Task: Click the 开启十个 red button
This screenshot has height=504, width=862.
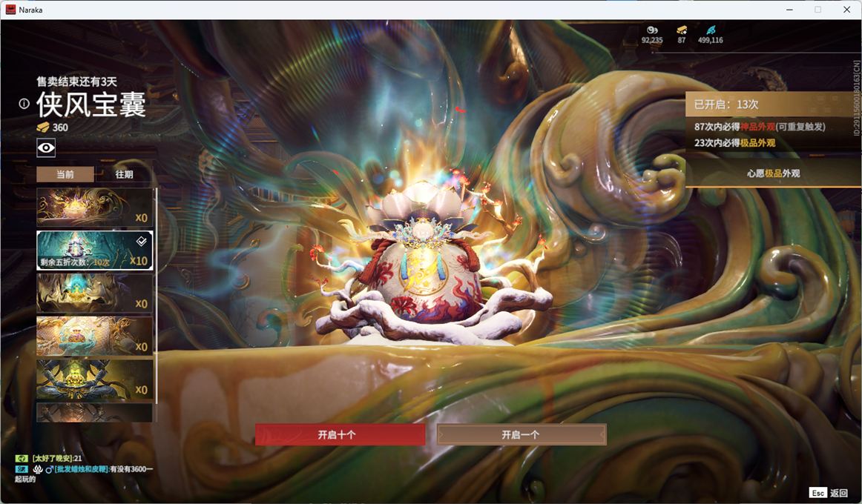Action: coord(340,434)
